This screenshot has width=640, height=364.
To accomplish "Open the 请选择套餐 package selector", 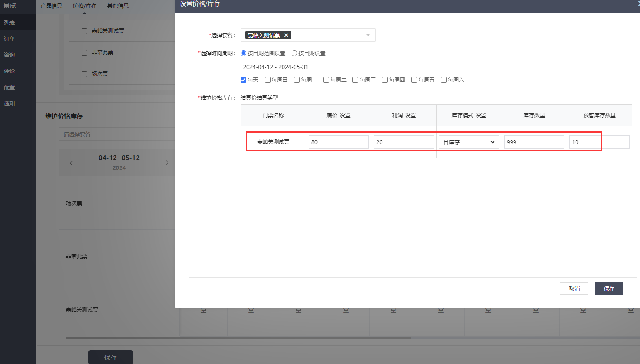I will click(x=116, y=134).
